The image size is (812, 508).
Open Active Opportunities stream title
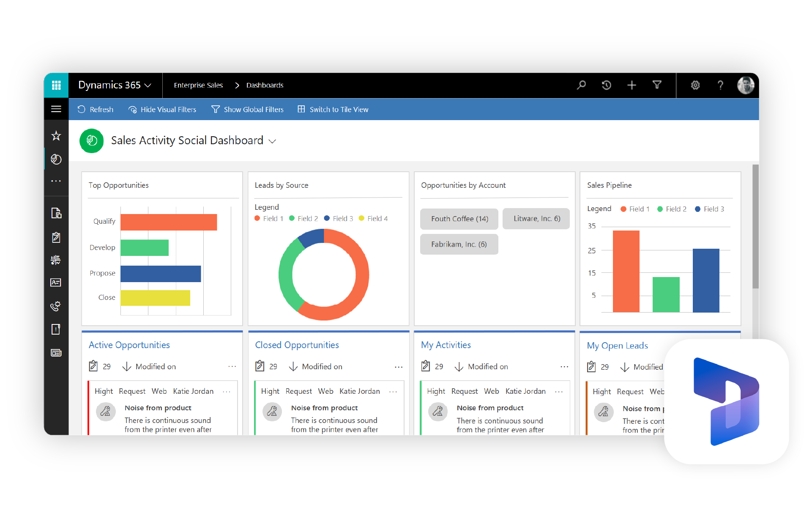pos(129,345)
